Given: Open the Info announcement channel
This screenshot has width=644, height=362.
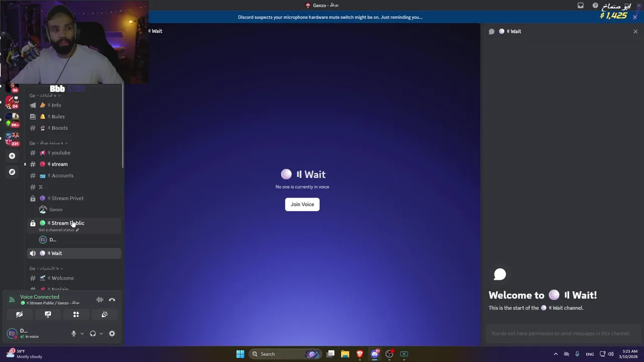Looking at the screenshot, I should pos(74,105).
